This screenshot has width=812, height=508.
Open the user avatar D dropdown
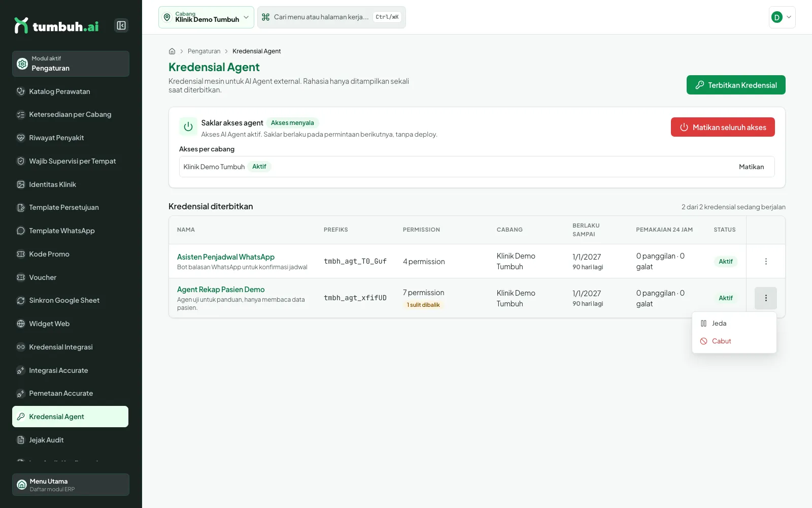click(782, 17)
